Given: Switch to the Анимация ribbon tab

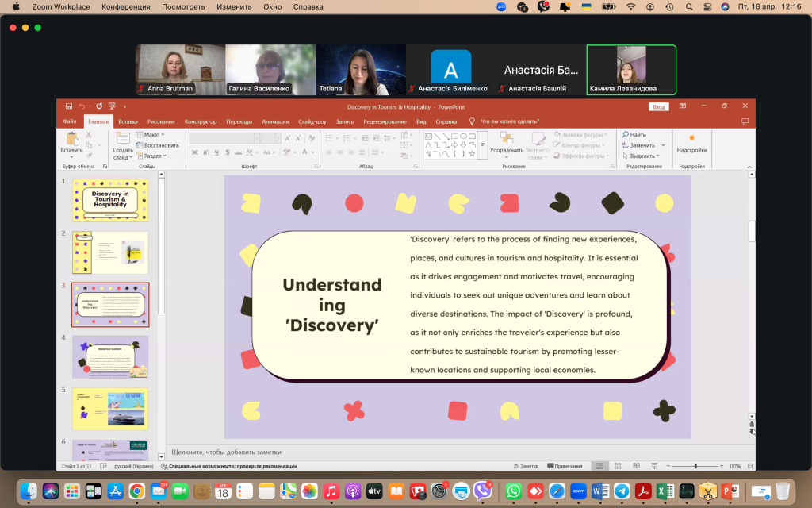Looking at the screenshot, I should (x=275, y=121).
